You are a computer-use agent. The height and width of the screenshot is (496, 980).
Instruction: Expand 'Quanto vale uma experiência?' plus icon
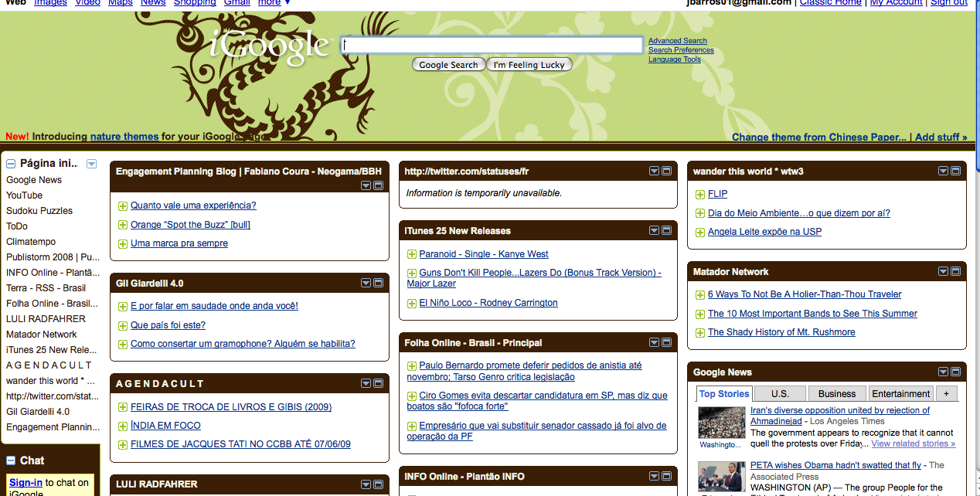(x=122, y=206)
